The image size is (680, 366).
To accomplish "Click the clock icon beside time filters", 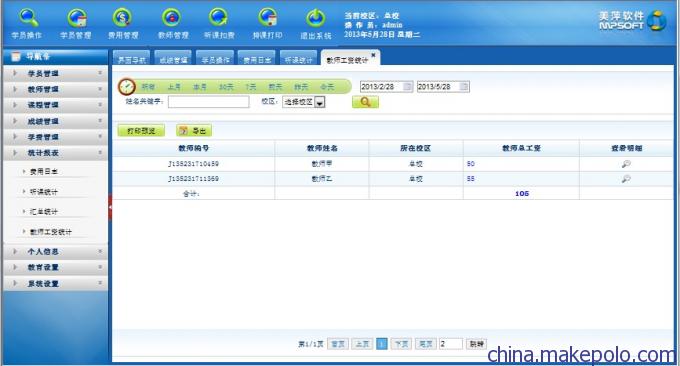I will click(127, 87).
